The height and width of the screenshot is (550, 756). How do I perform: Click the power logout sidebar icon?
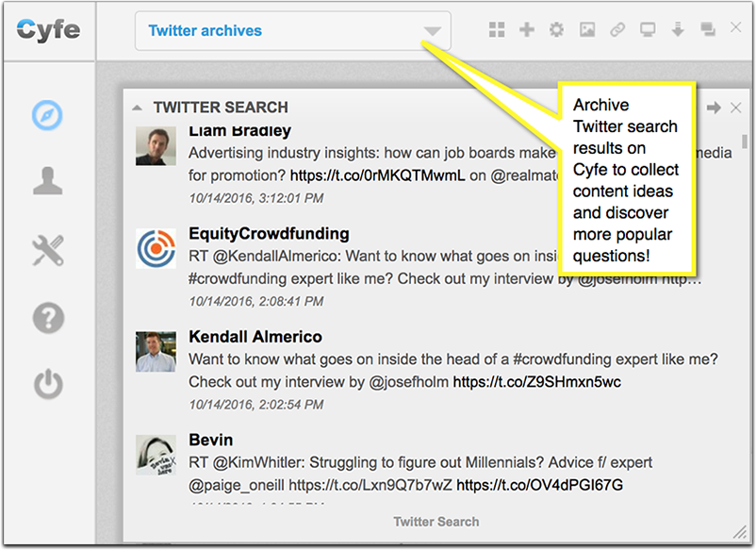click(48, 384)
